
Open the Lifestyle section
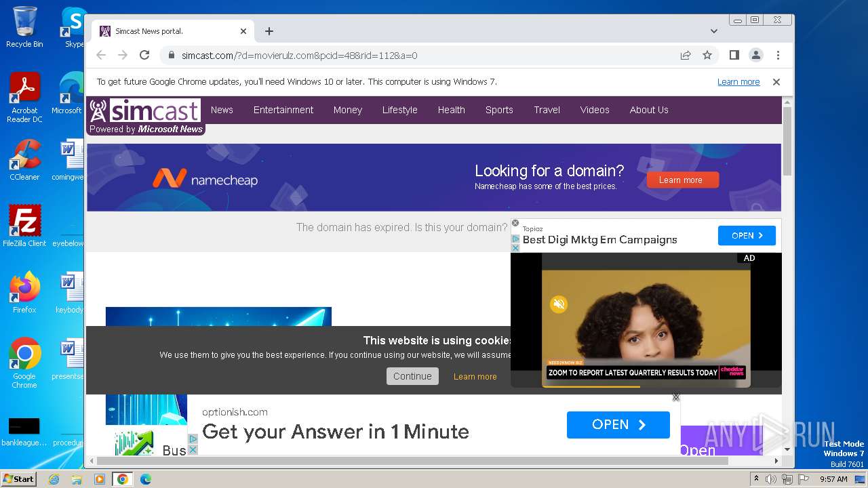tap(399, 110)
